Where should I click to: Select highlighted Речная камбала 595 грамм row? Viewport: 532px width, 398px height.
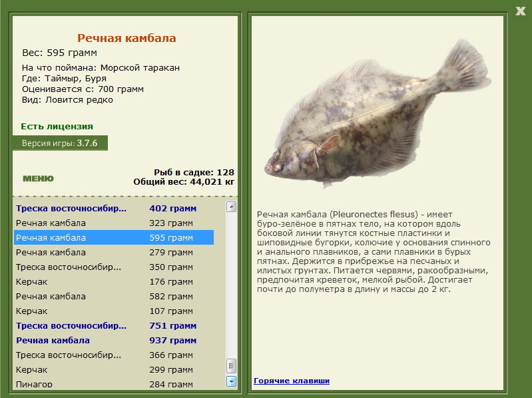(114, 237)
